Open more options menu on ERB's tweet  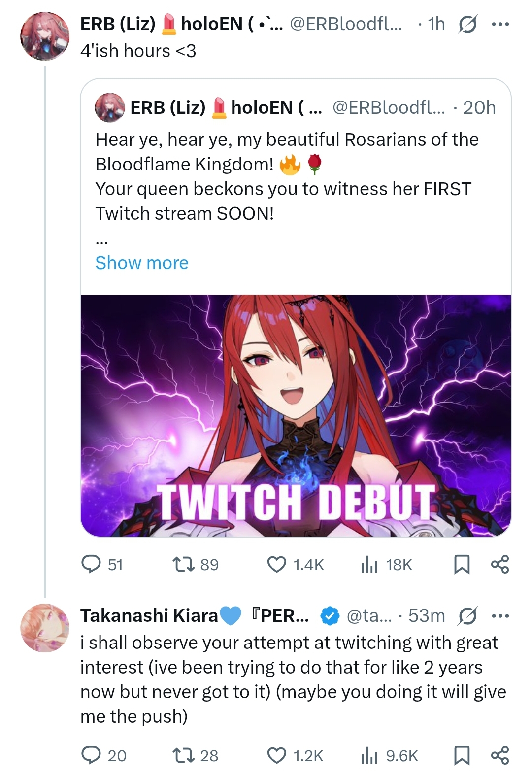coord(500,24)
